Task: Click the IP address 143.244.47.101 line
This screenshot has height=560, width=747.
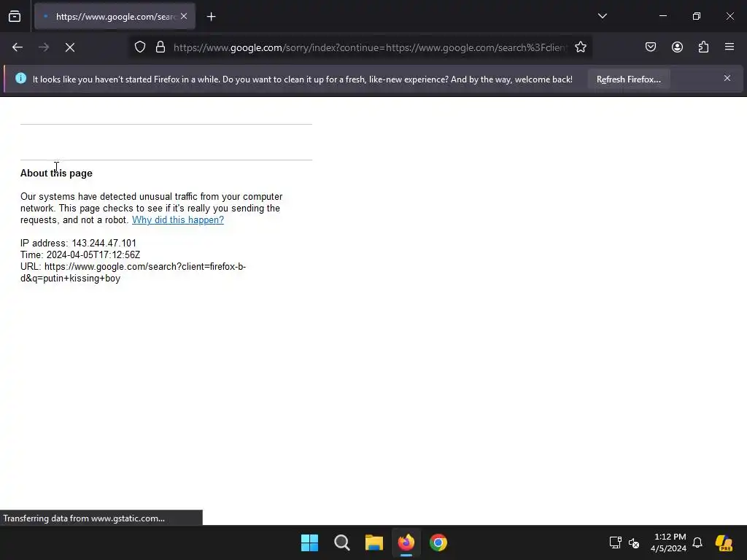Action: (78, 244)
